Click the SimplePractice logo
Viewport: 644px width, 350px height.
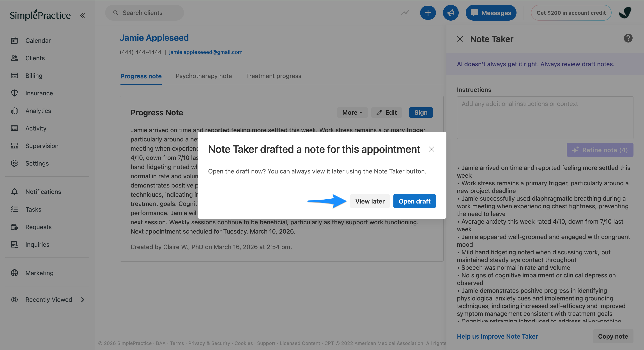[x=40, y=15]
